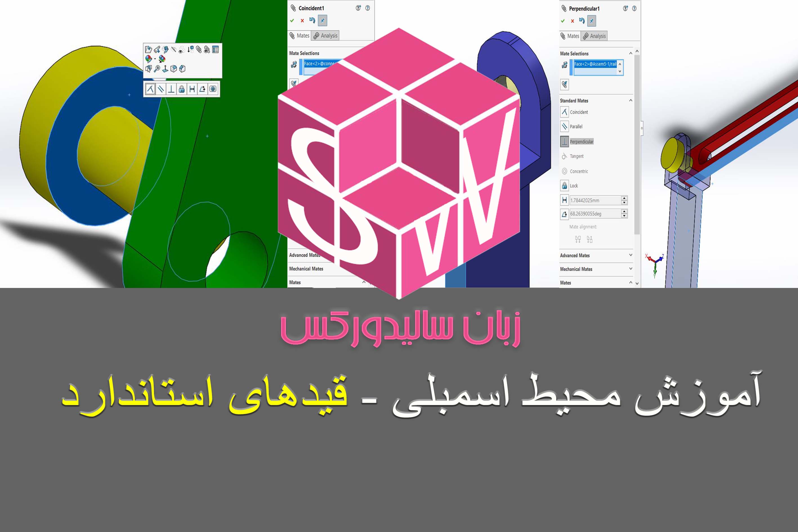Click the red X cancel button
This screenshot has height=532, width=798.
coord(302,21)
